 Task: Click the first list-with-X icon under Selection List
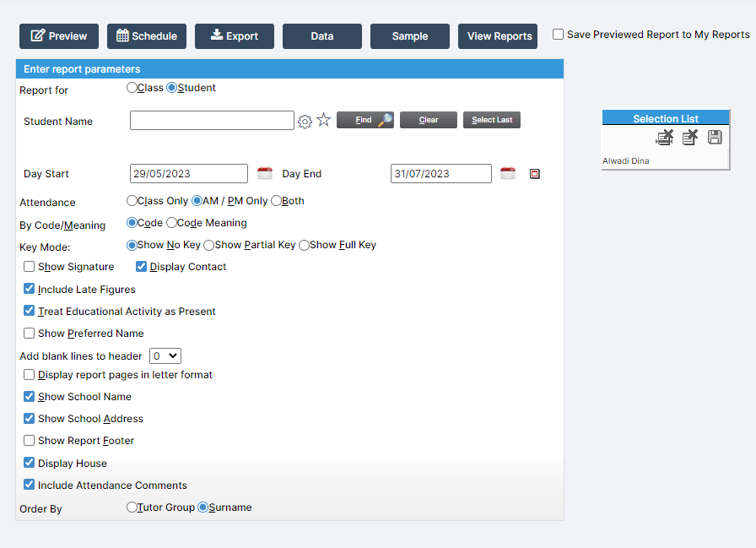point(664,138)
